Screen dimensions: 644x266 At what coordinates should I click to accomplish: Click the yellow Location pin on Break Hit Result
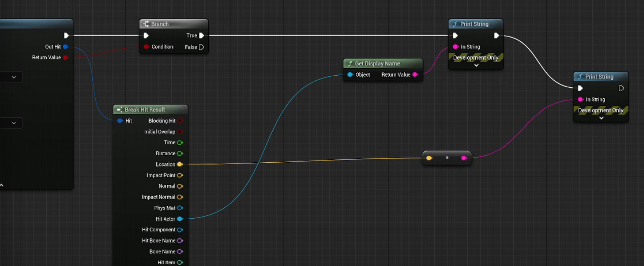pos(180,164)
